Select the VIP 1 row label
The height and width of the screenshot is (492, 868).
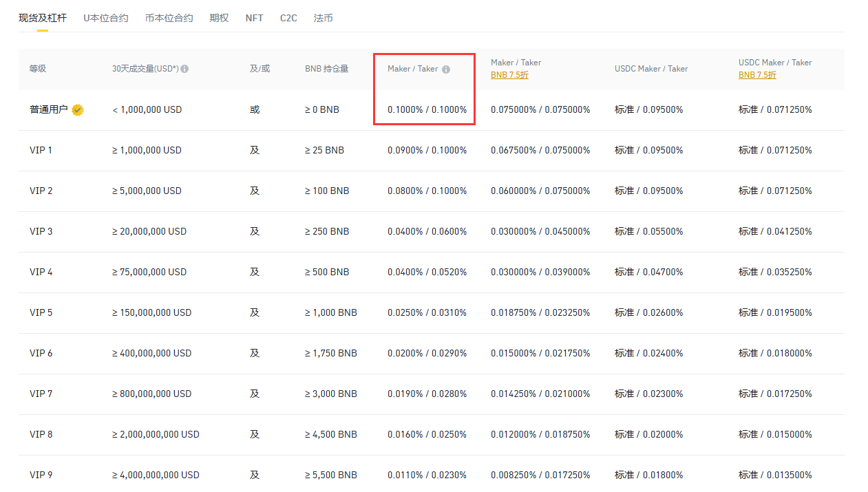coord(41,150)
